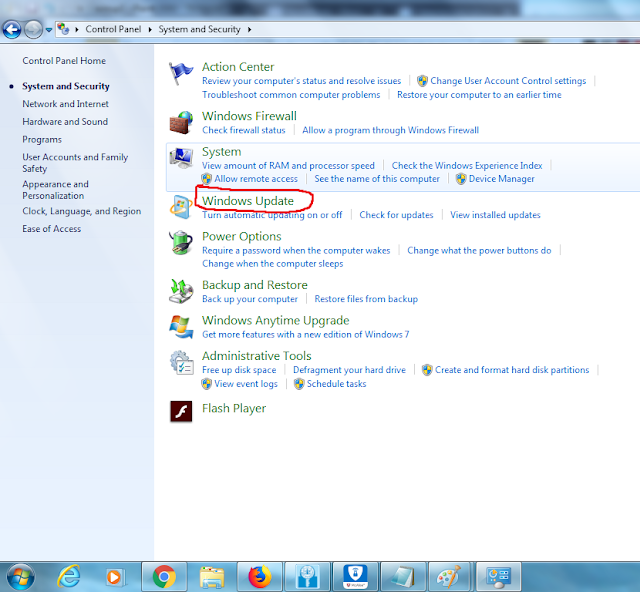Open Windows Media Player from taskbar
The width and height of the screenshot is (640, 592).
pos(114,577)
